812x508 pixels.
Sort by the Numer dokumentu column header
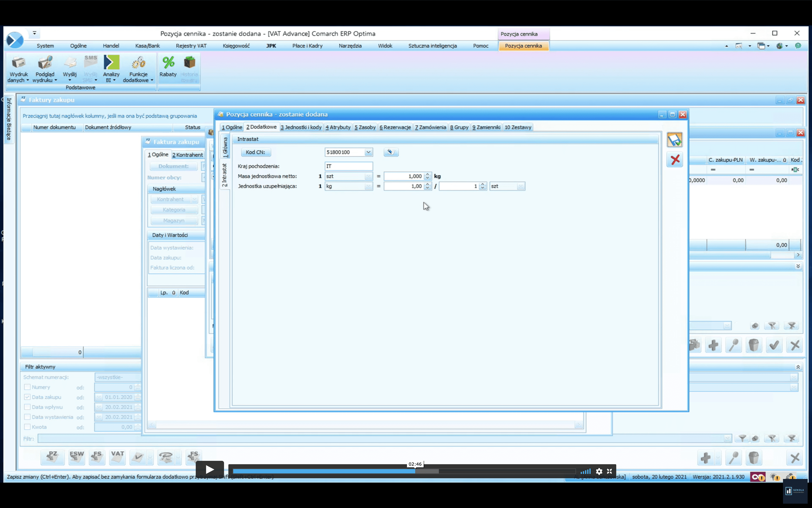[54, 127]
